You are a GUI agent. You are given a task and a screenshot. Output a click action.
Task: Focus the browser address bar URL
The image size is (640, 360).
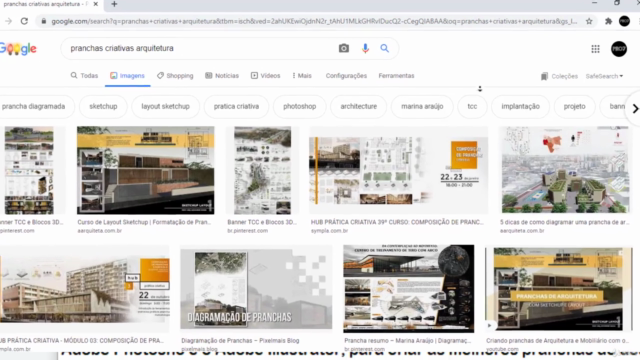coord(314,21)
